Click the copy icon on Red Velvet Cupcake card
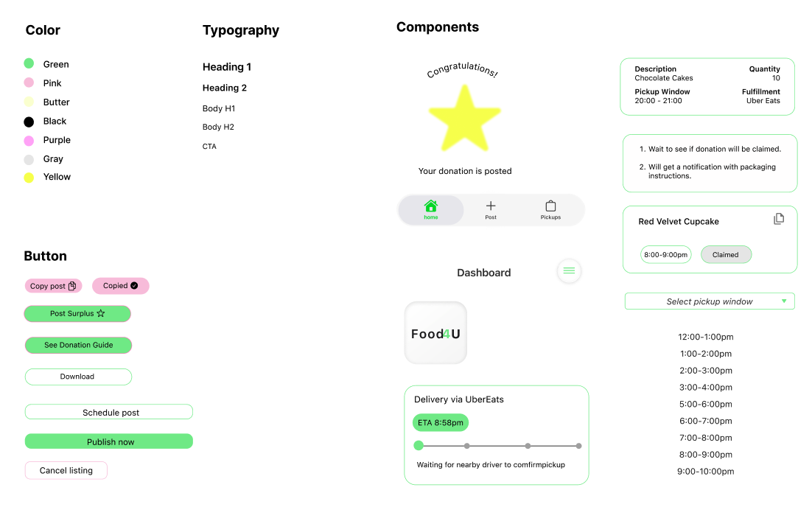 tap(779, 218)
